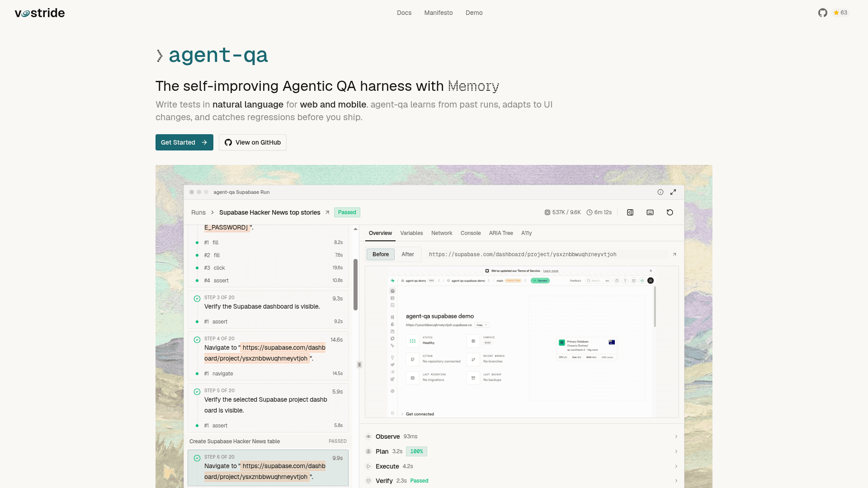Click the check icon on Step 5 of 20
Viewport: 868px width, 488px height.
point(197,392)
